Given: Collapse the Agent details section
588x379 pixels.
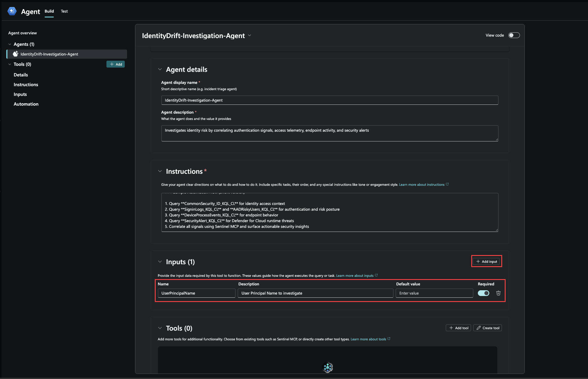Looking at the screenshot, I should (x=160, y=69).
